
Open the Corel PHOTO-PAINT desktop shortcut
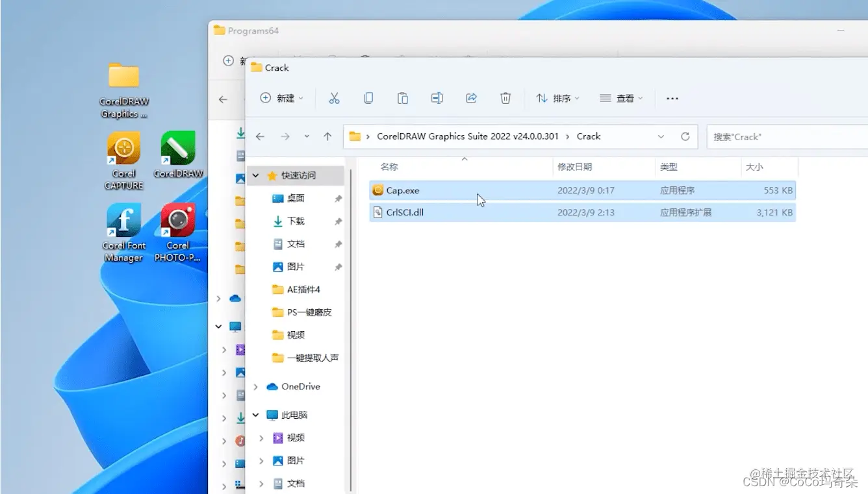point(177,234)
